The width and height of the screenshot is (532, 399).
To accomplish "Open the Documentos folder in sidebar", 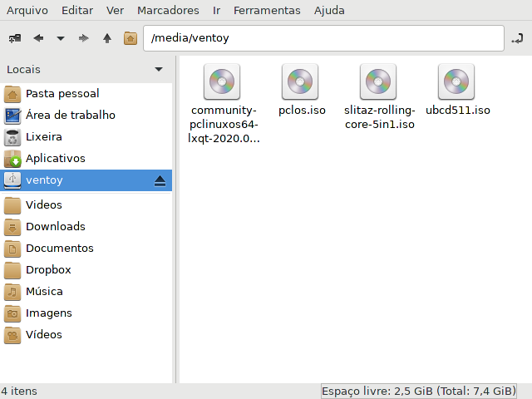I will pos(86,249).
